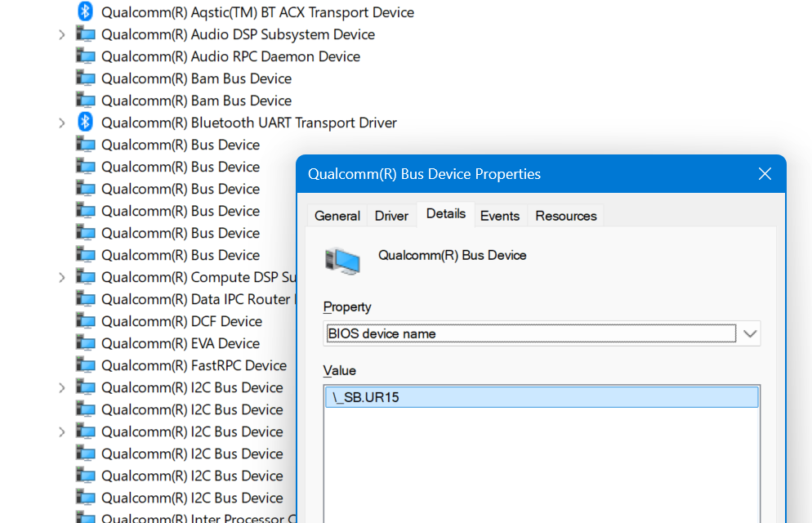The height and width of the screenshot is (523, 812).
Task: Expand the Bluetooth UART Transport Driver node
Action: click(x=61, y=123)
